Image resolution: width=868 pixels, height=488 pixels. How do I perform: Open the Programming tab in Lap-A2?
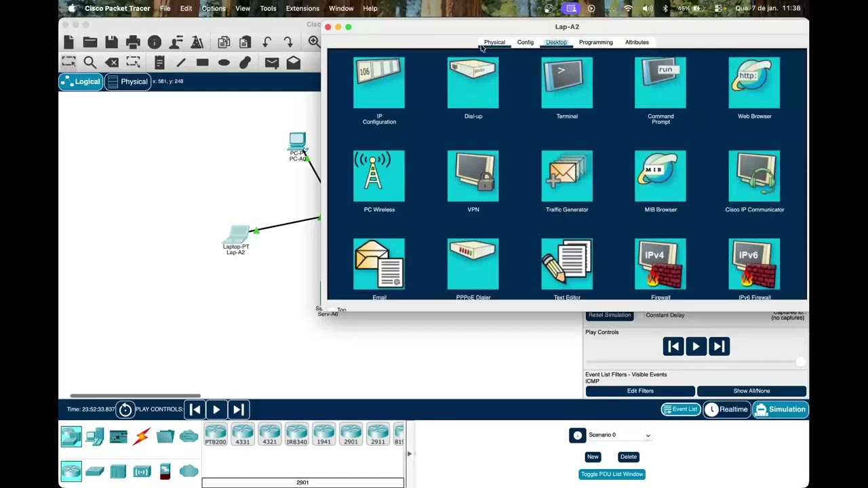pos(595,42)
